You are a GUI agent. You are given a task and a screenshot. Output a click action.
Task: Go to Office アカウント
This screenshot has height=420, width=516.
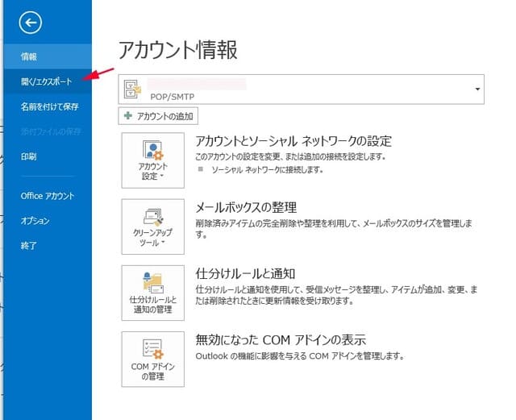[48, 196]
